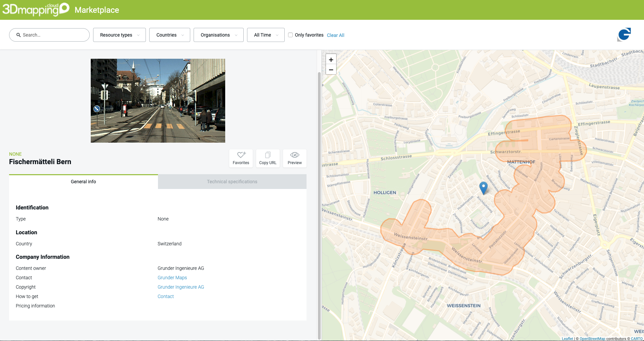644x341 pixels.
Task: Open All Time date dropdown
Action: (266, 35)
